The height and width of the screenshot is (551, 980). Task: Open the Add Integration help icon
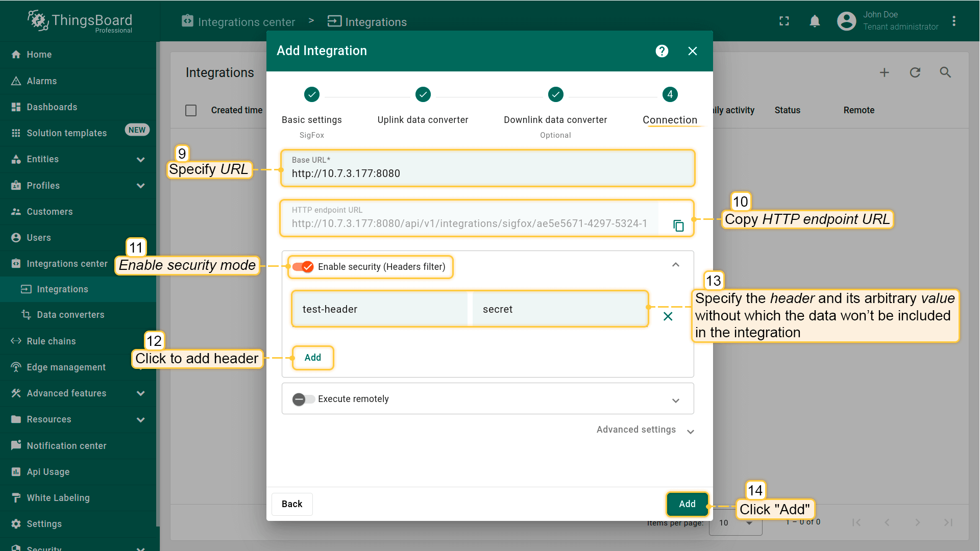point(662,51)
